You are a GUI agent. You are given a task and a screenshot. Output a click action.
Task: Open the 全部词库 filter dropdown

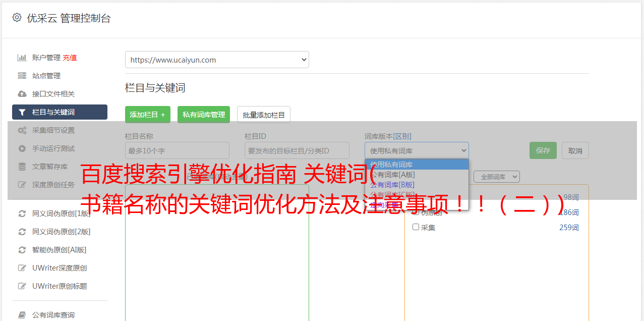click(x=497, y=177)
